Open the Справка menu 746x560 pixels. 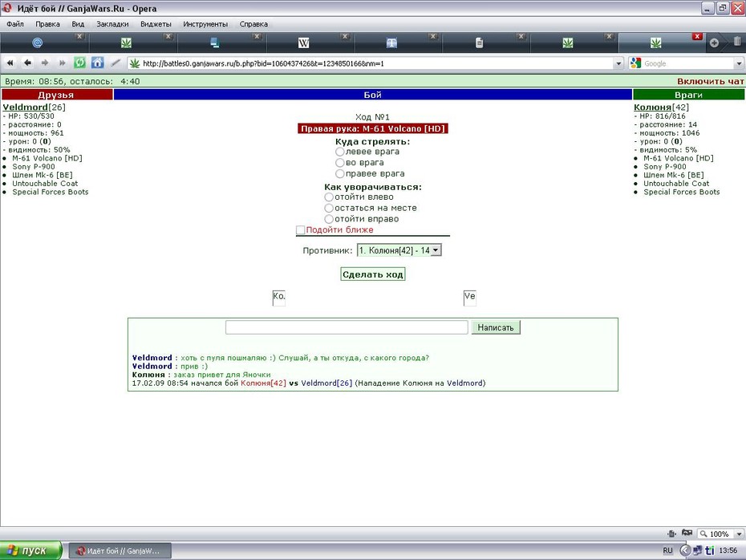[x=253, y=24]
